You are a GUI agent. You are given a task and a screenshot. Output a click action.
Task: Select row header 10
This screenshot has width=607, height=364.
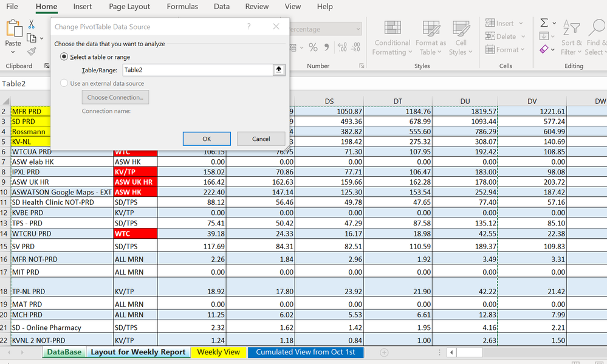[x=4, y=192]
